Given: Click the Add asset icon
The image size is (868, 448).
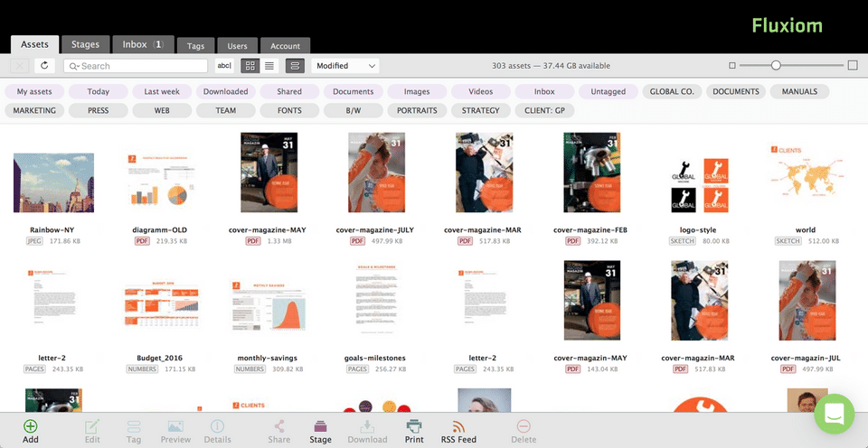Looking at the screenshot, I should click(x=31, y=426).
